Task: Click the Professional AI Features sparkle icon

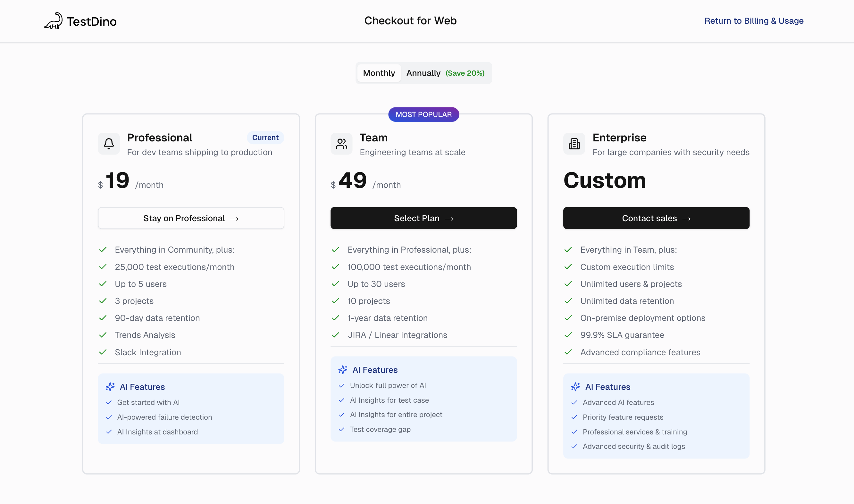Action: point(110,387)
